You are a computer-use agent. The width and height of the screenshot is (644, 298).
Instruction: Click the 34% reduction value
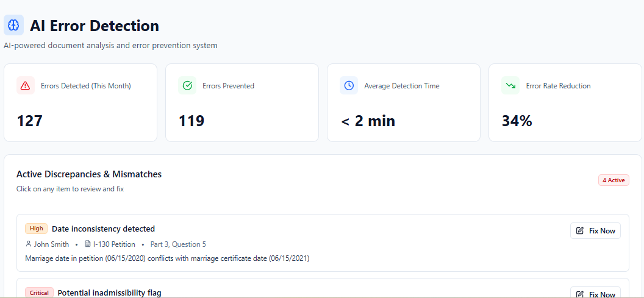(x=517, y=121)
